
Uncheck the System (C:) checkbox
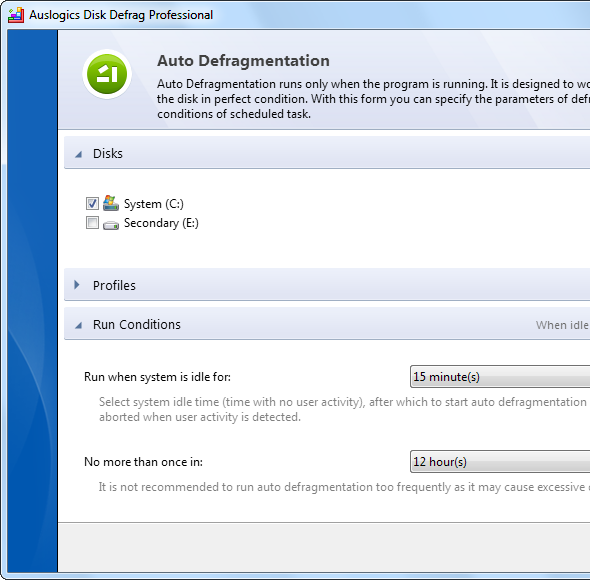pyautogui.click(x=92, y=203)
